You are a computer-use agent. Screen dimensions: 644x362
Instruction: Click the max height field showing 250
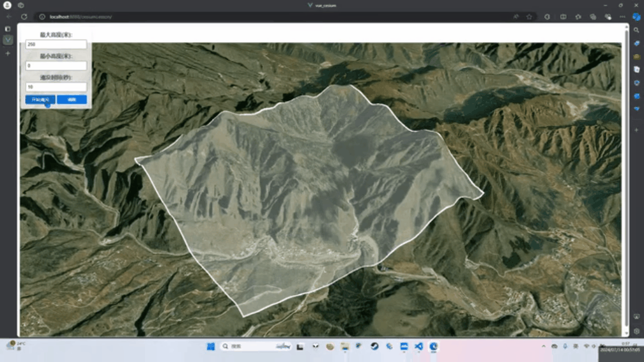56,45
